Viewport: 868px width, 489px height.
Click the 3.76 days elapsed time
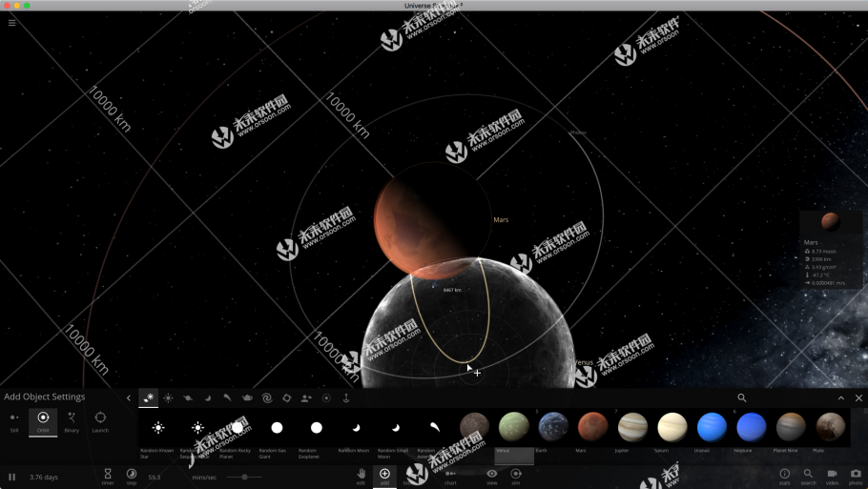[x=44, y=477]
